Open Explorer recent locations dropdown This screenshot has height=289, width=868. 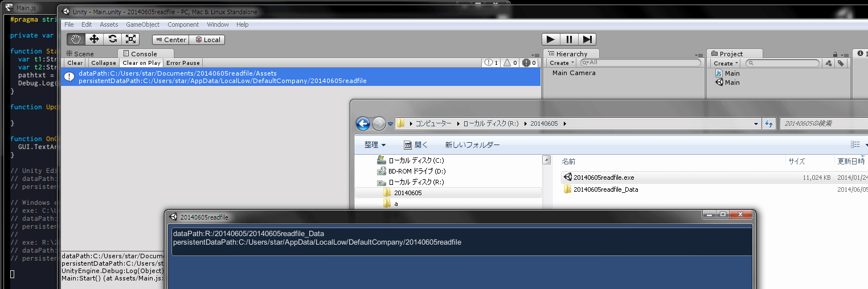(391, 123)
